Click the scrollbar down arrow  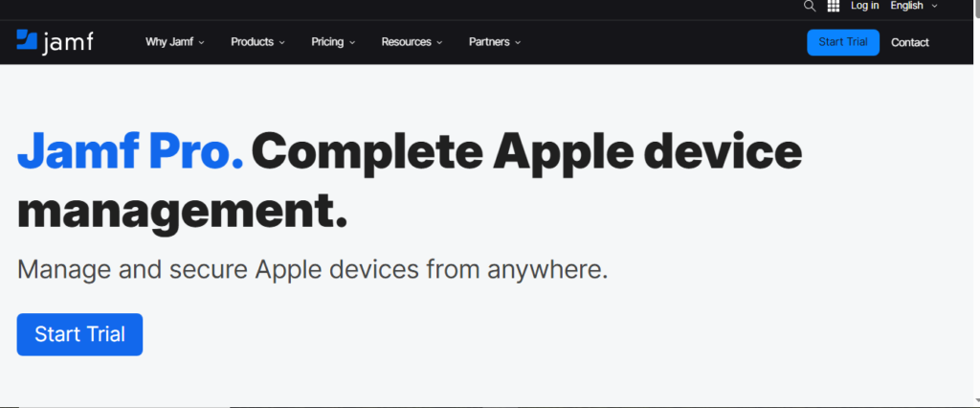coord(977,401)
